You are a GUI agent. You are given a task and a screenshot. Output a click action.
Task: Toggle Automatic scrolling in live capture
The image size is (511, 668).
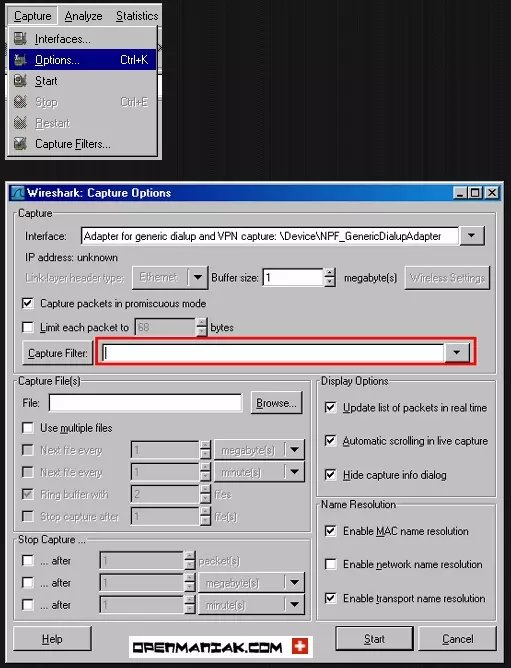tap(330, 441)
